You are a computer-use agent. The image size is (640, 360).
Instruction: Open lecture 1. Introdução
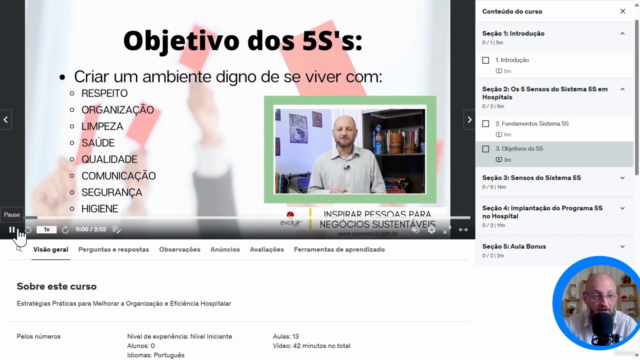(554, 65)
